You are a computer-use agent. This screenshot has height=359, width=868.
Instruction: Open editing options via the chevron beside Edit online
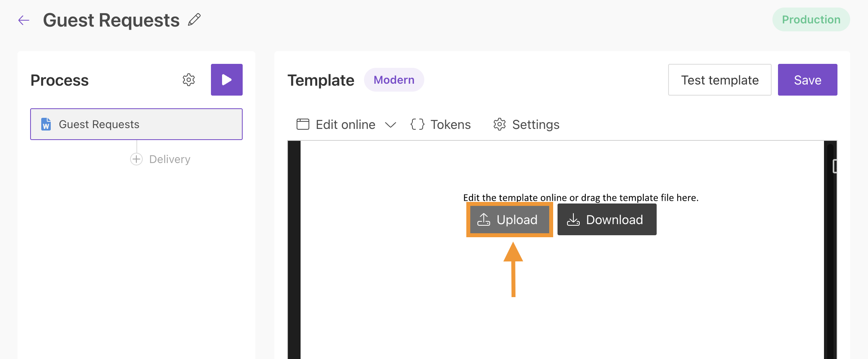pos(391,125)
